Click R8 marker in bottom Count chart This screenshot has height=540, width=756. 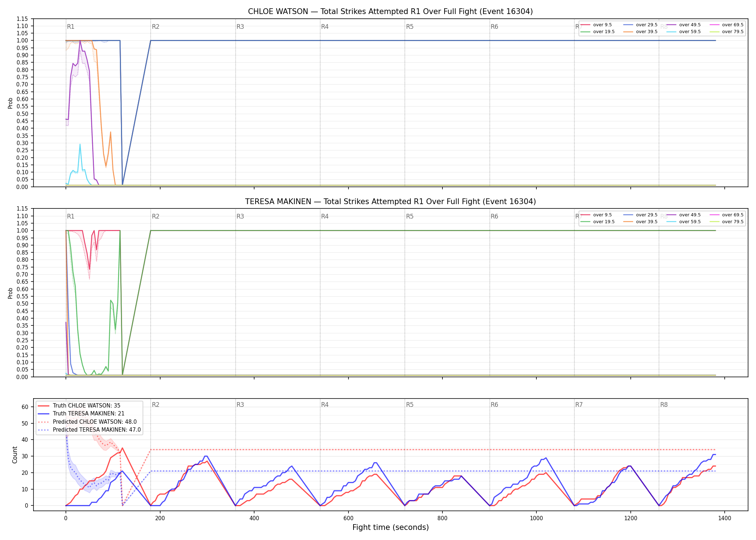tap(664, 405)
